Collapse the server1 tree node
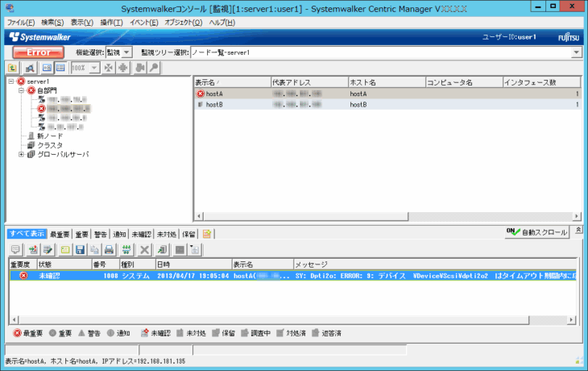 coord(11,81)
